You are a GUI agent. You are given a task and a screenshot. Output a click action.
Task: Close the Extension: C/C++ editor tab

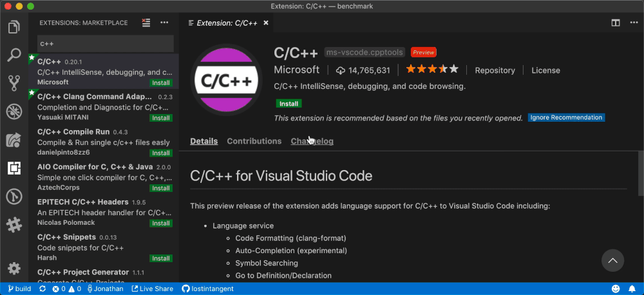(x=266, y=23)
